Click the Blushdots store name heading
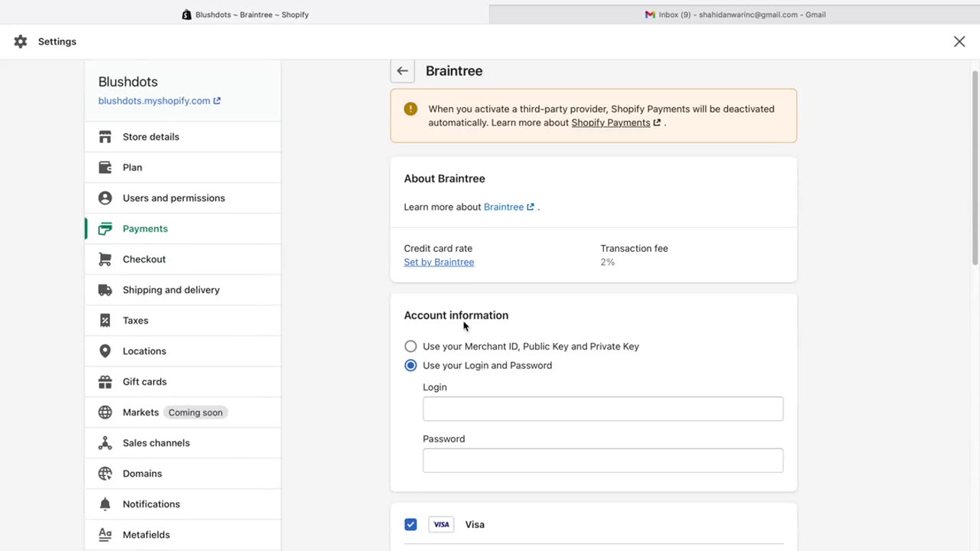This screenshot has height=551, width=980. (x=128, y=82)
